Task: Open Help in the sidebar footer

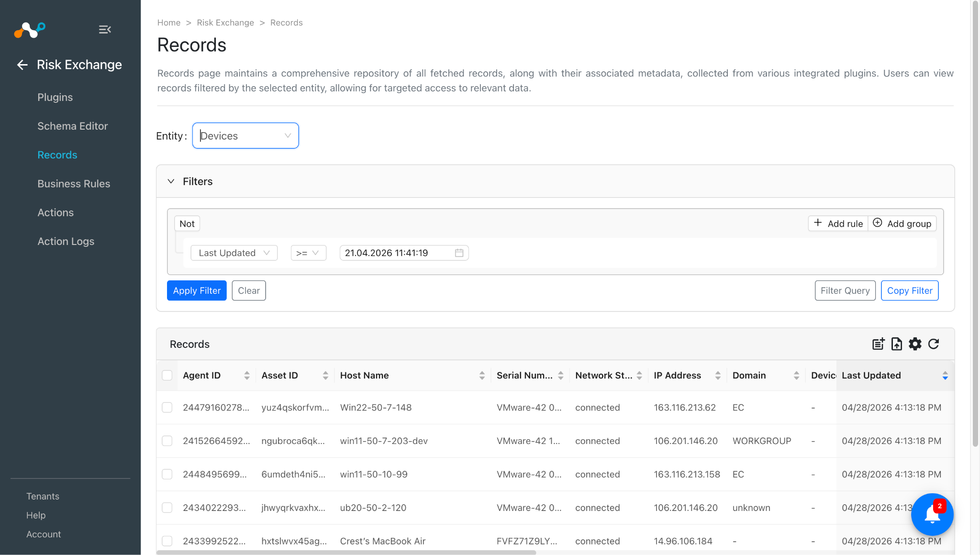Action: pos(36,515)
